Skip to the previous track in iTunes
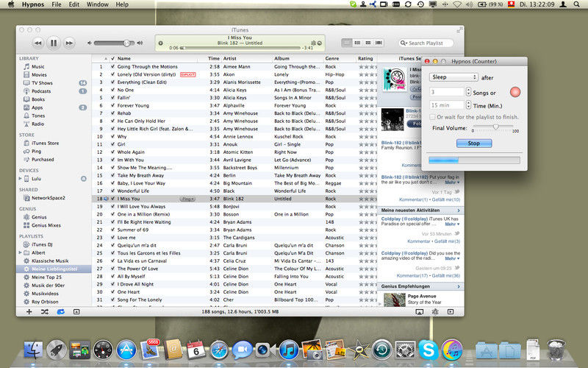The width and height of the screenshot is (588, 368). point(38,43)
